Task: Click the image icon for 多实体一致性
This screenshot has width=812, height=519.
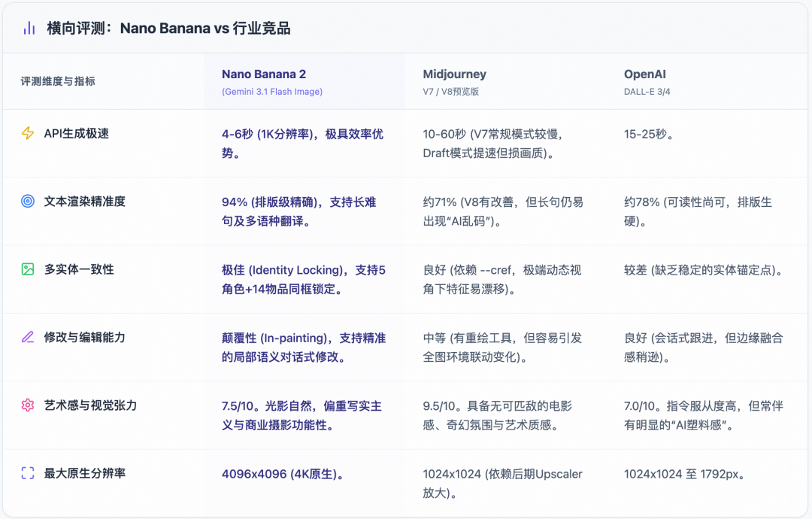Action: click(28, 269)
